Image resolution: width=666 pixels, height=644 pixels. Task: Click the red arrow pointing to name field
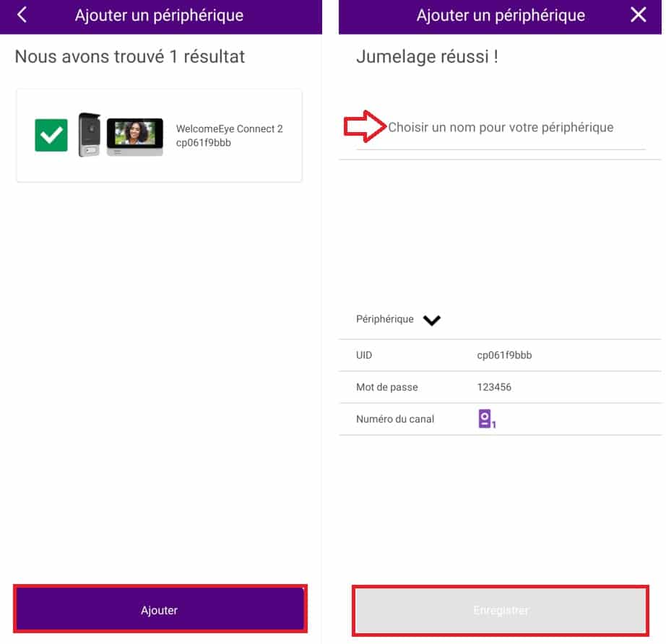click(365, 126)
